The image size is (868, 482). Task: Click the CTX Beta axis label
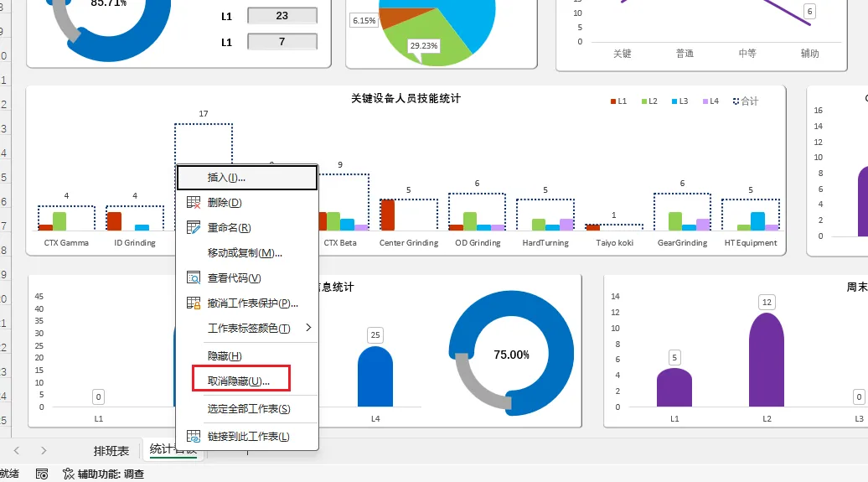tap(340, 242)
